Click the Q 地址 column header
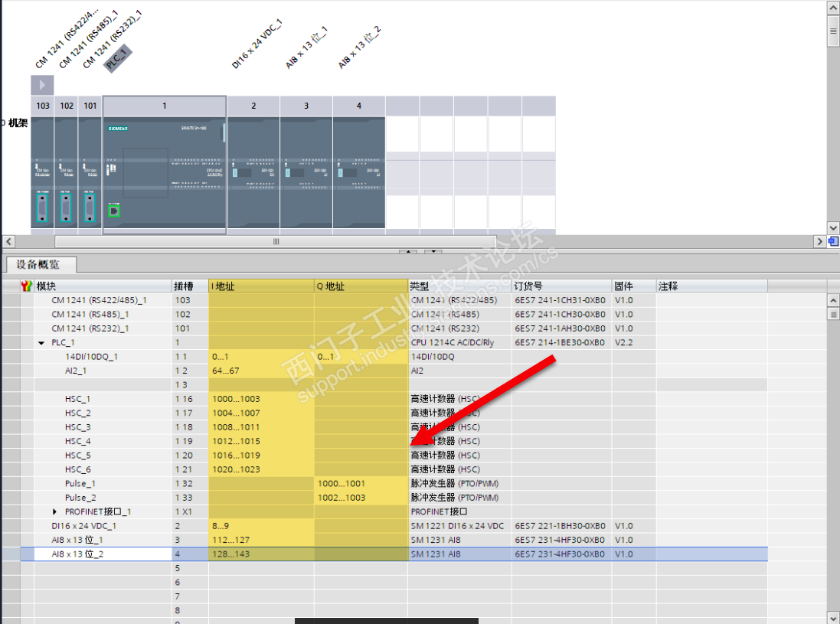 (x=361, y=286)
